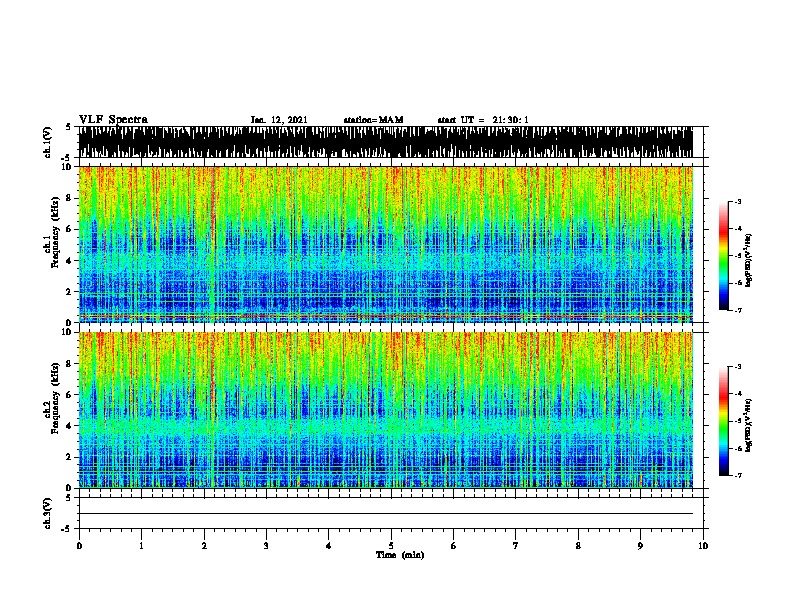Screen dimensions: 792x612
Task: Click the ch.1 "Frequency (kHz)" axis label
Action: pyautogui.click(x=55, y=232)
